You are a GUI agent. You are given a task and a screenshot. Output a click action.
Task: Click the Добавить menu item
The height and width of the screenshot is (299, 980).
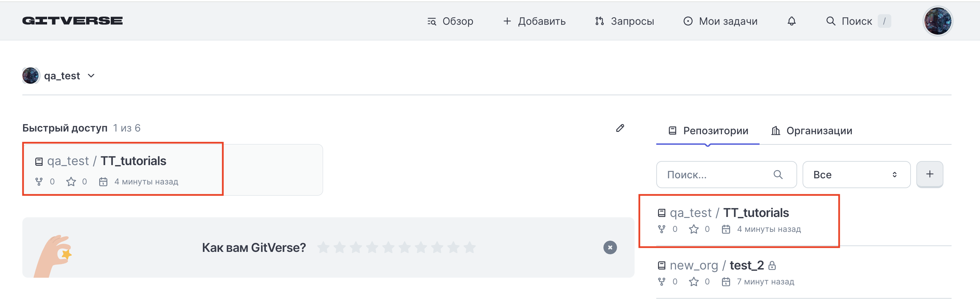[534, 21]
